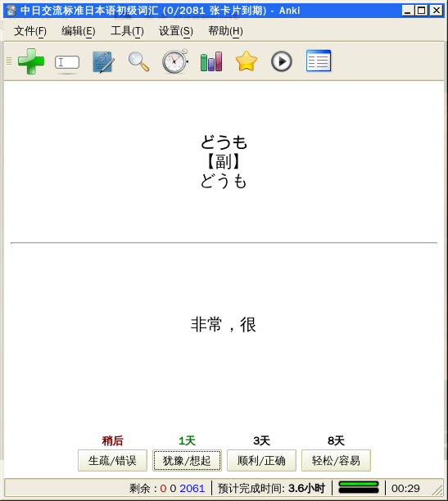The width and height of the screenshot is (448, 501).
Task: Answer card with 犹豫/想起 button
Action: coord(187,460)
